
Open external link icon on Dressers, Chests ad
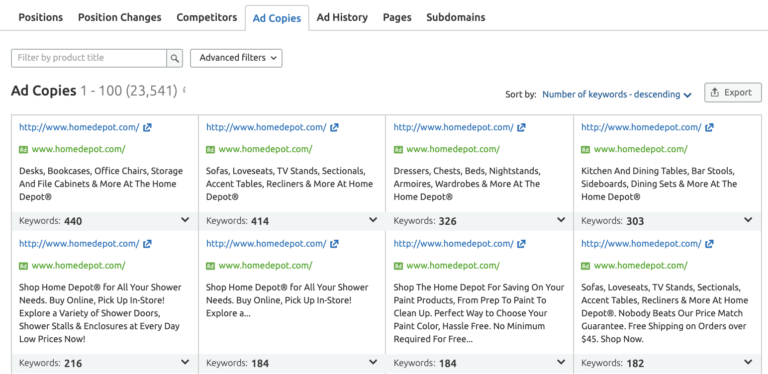pyautogui.click(x=522, y=127)
